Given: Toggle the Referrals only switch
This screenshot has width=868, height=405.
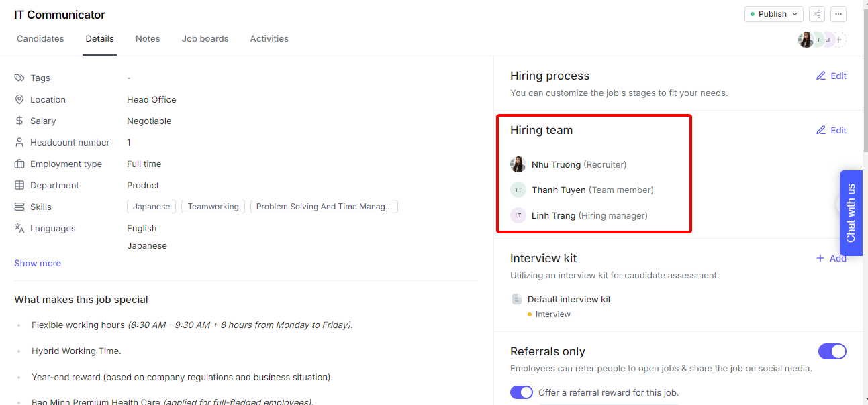Looking at the screenshot, I should [832, 351].
